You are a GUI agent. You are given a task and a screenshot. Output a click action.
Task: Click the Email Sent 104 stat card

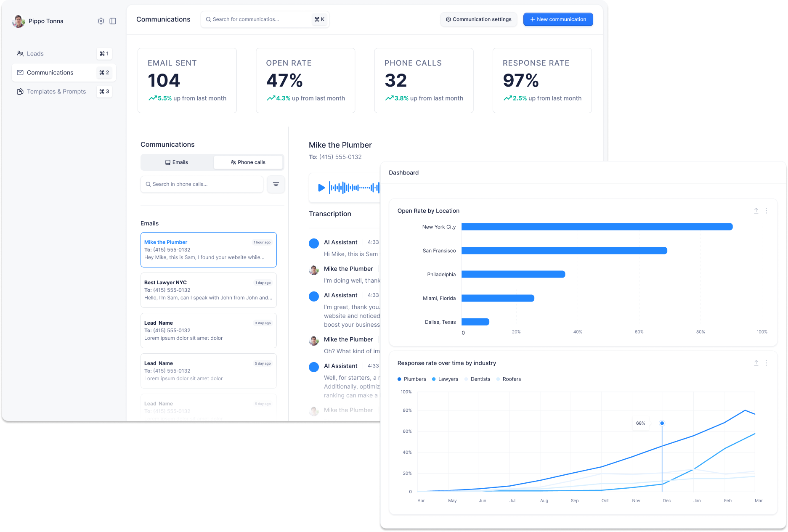pos(187,80)
